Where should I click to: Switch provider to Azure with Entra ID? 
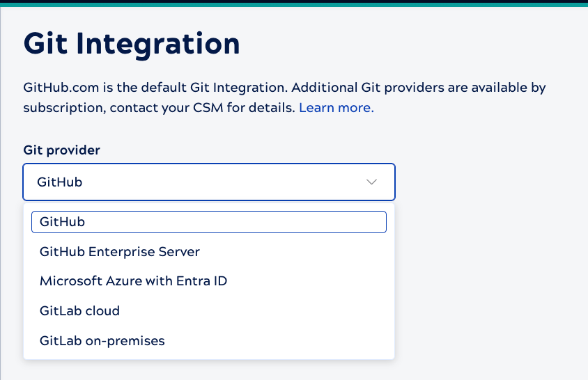pyautogui.click(x=209, y=281)
